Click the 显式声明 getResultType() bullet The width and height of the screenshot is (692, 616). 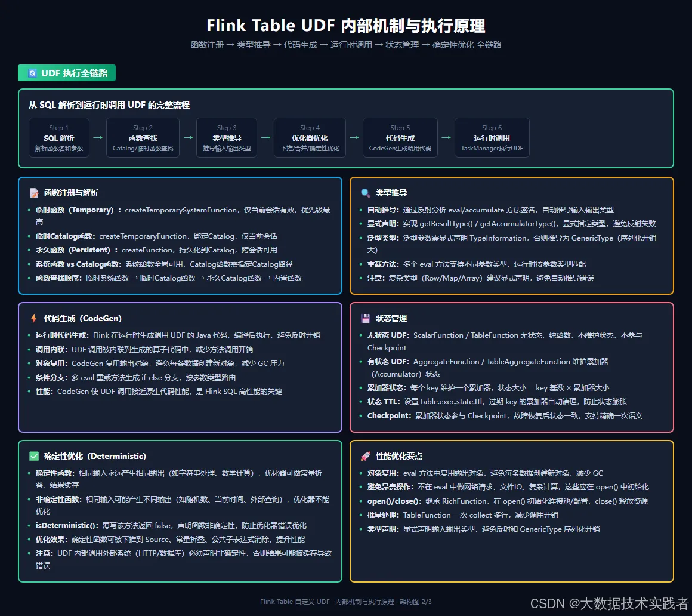(x=511, y=223)
